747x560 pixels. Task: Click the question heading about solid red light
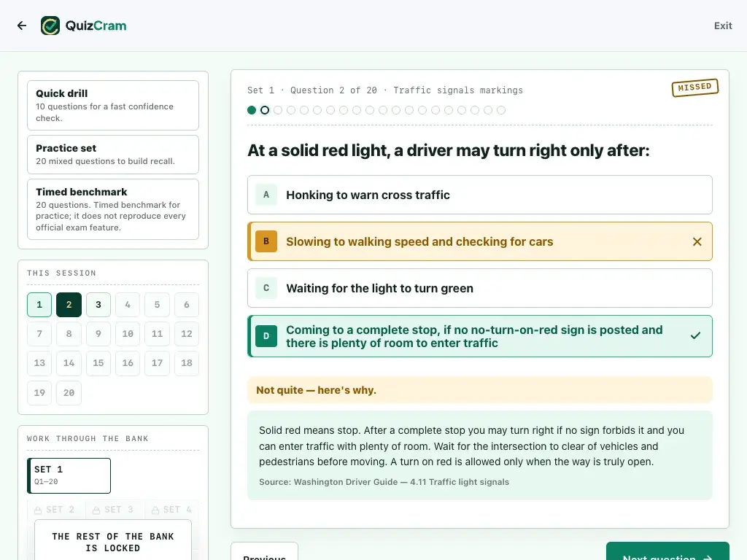[x=449, y=150]
